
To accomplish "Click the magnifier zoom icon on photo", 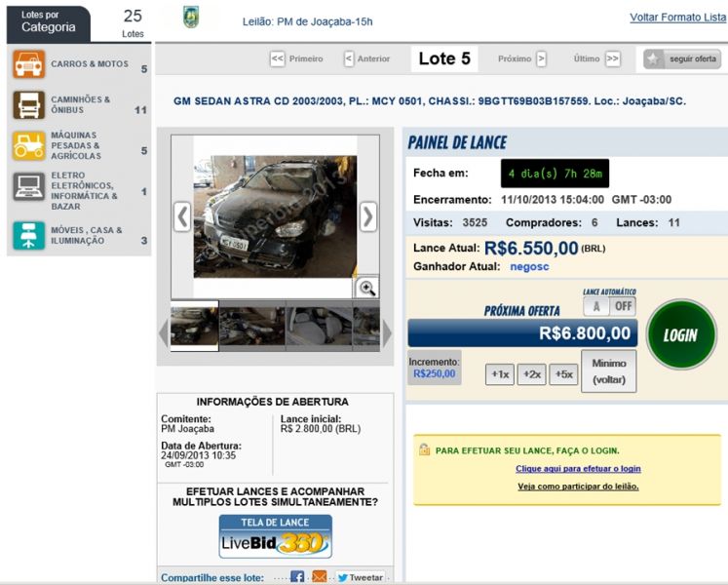I will point(366,287).
